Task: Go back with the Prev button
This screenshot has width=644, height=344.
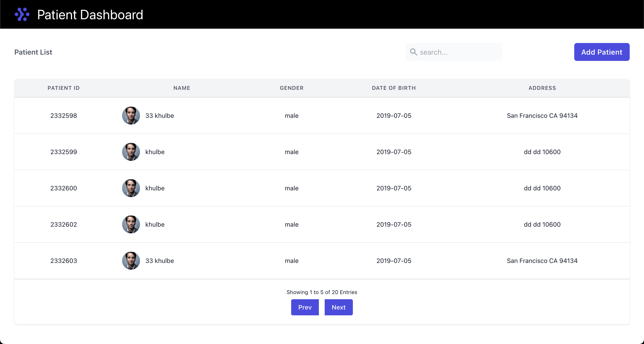Action: (x=305, y=307)
